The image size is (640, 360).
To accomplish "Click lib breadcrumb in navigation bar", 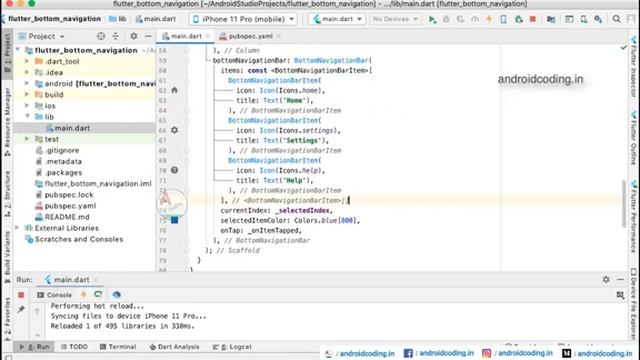I will (118, 19).
